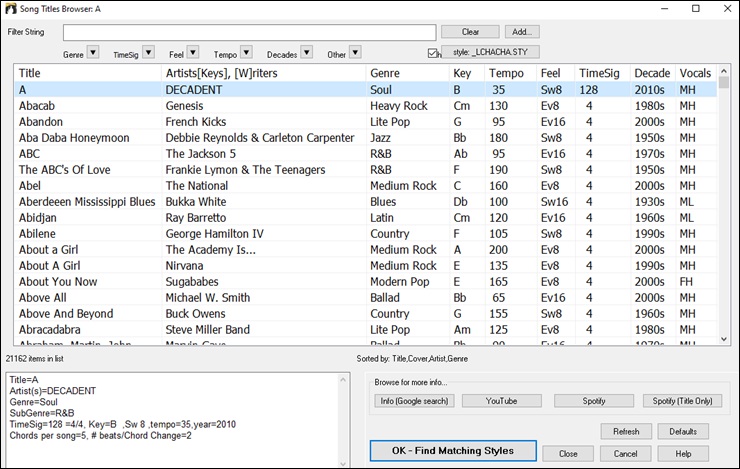Click the song list scroll-up arrow
This screenshot has height=469, width=740.
coord(724,71)
